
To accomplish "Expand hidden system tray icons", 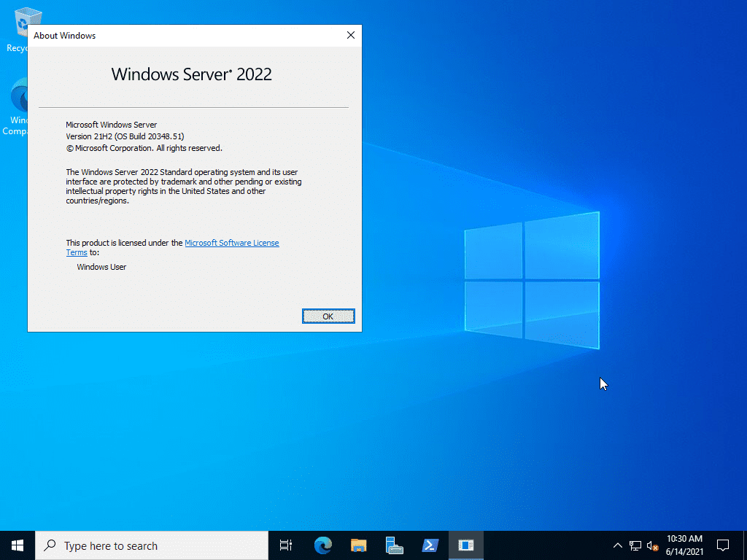I will coord(616,545).
